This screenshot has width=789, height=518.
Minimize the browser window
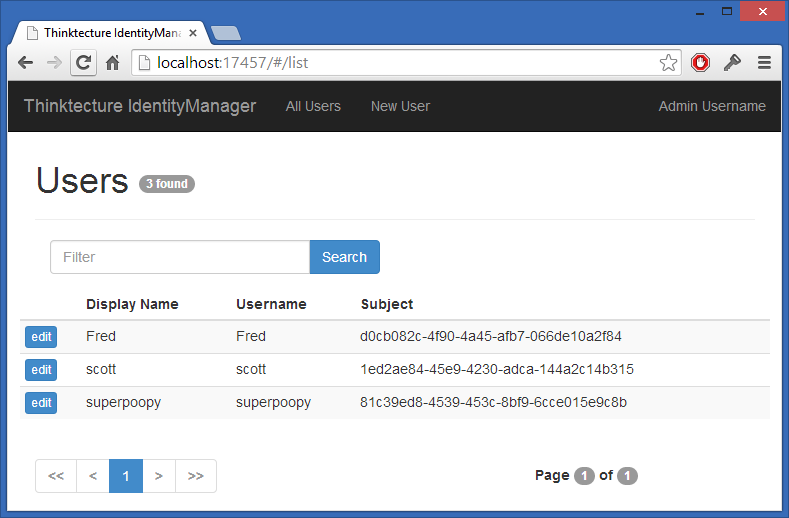click(x=700, y=12)
